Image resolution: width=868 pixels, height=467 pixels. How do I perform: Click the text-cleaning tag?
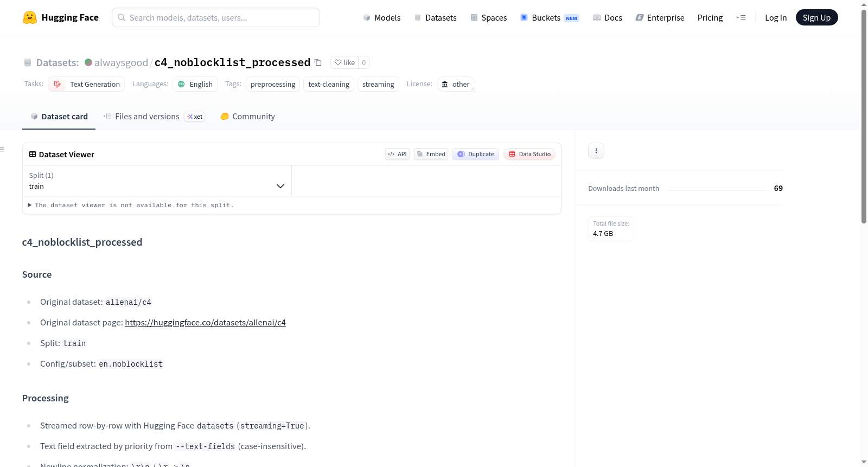pos(329,84)
